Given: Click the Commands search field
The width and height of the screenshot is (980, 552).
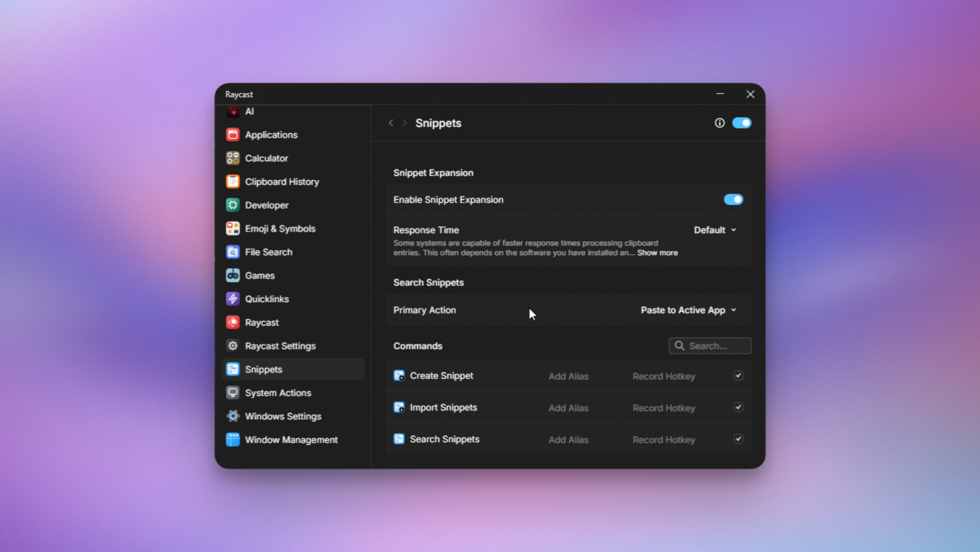Looking at the screenshot, I should (x=710, y=346).
